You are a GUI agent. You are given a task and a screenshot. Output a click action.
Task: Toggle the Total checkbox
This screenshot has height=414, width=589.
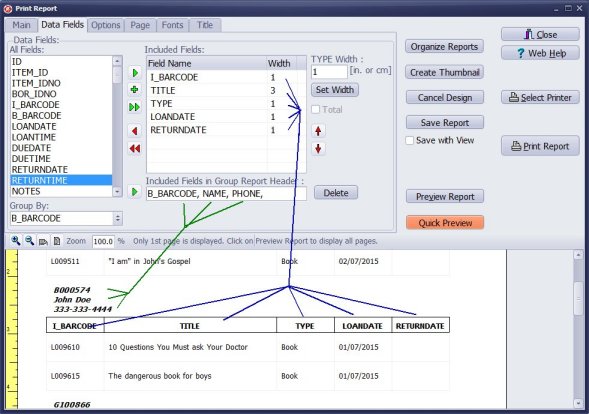tap(316, 109)
